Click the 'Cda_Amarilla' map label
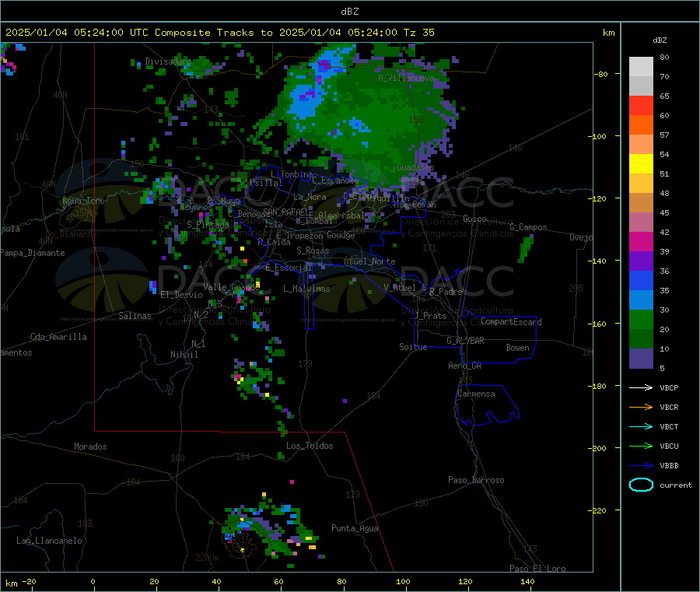The height and width of the screenshot is (592, 700). click(58, 337)
